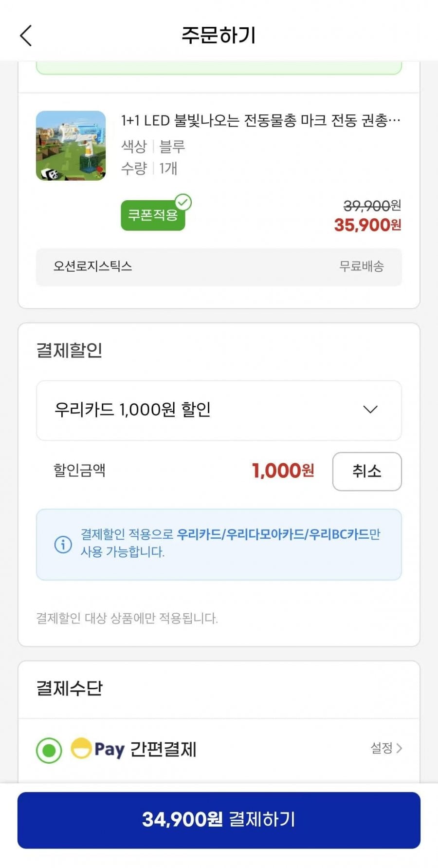
Task: Click the 오션로지스틱스 seller name
Action: tap(93, 266)
